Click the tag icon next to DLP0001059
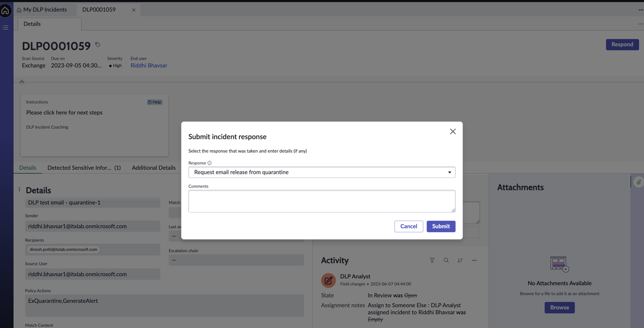 (x=98, y=44)
